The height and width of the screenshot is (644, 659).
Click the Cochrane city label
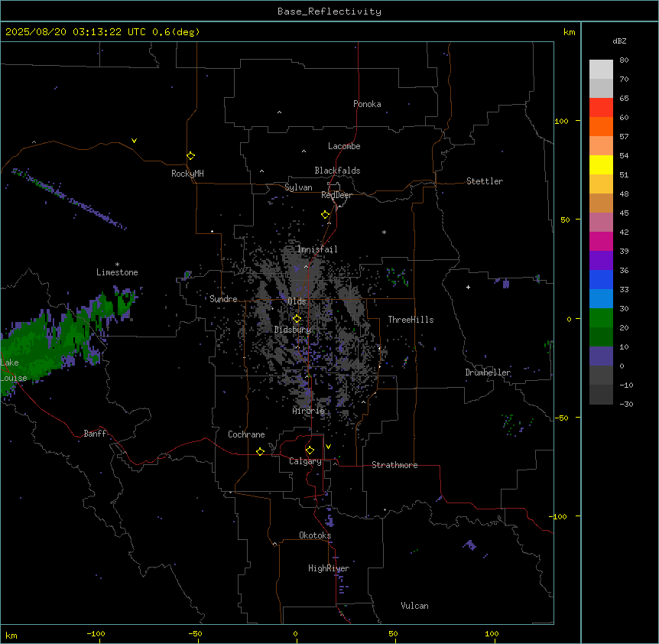[246, 434]
